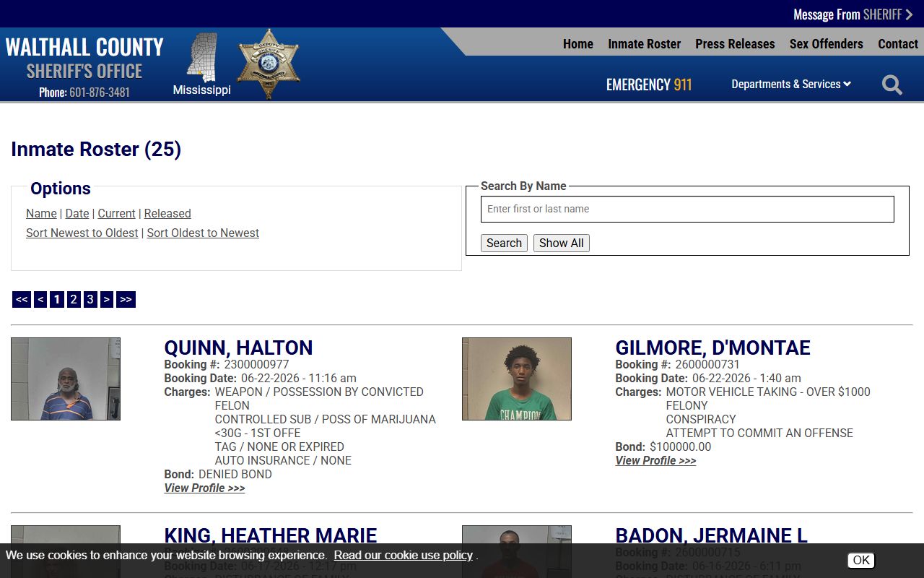
Task: Select Sort Newest to Oldest
Action: 82,233
